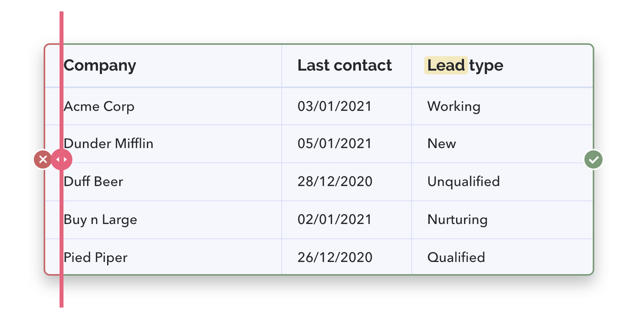Screen dimensions: 644x325
Task: Click the Qualified lead type cell
Action: coord(502,257)
